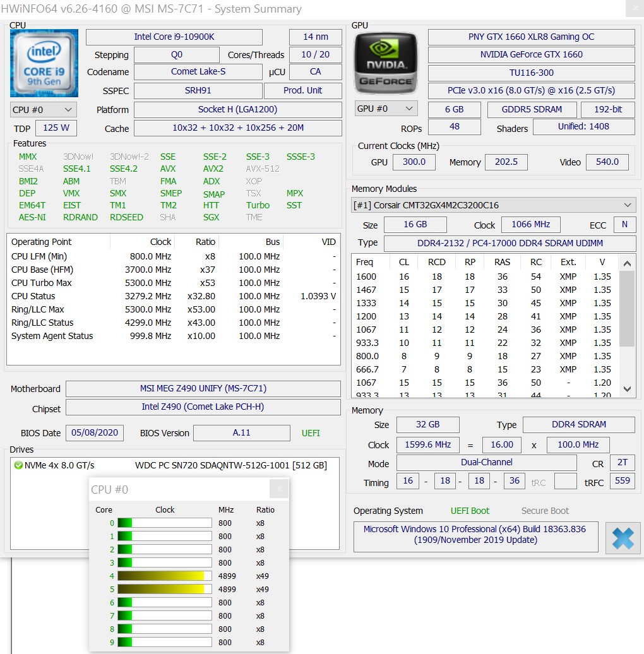This screenshot has width=644, height=654.
Task: Click the 10 / 20 cores/threads field
Action: coord(315,55)
